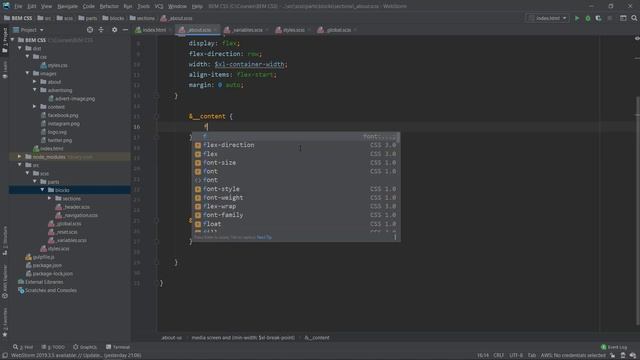This screenshot has width=640, height=360.
Task: Open the GraphQL tool window
Action: coord(85,347)
